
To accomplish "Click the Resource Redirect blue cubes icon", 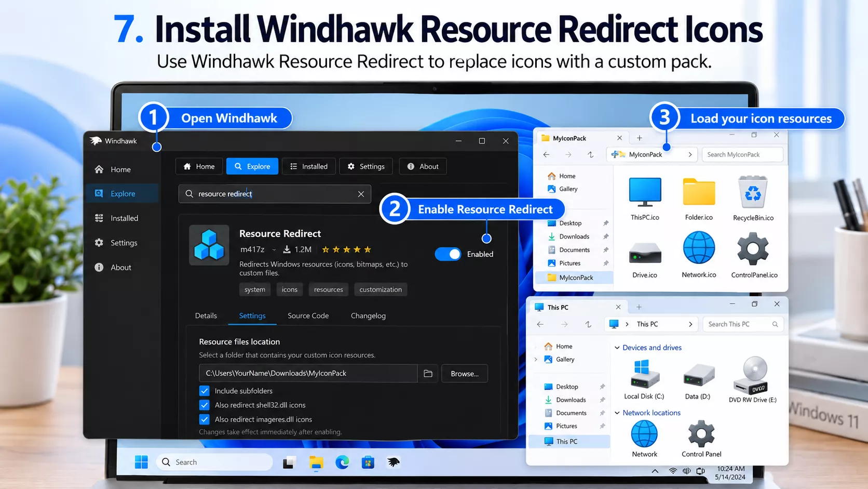I will [209, 245].
